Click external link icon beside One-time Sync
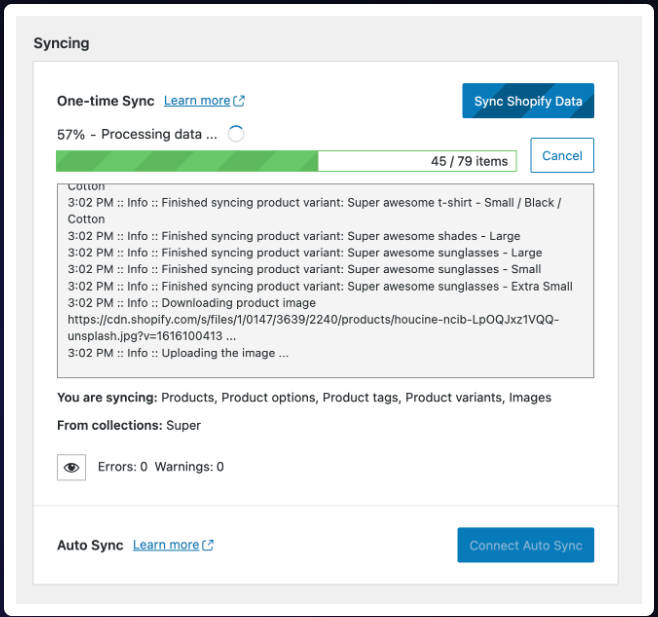This screenshot has width=658, height=617. tap(239, 101)
